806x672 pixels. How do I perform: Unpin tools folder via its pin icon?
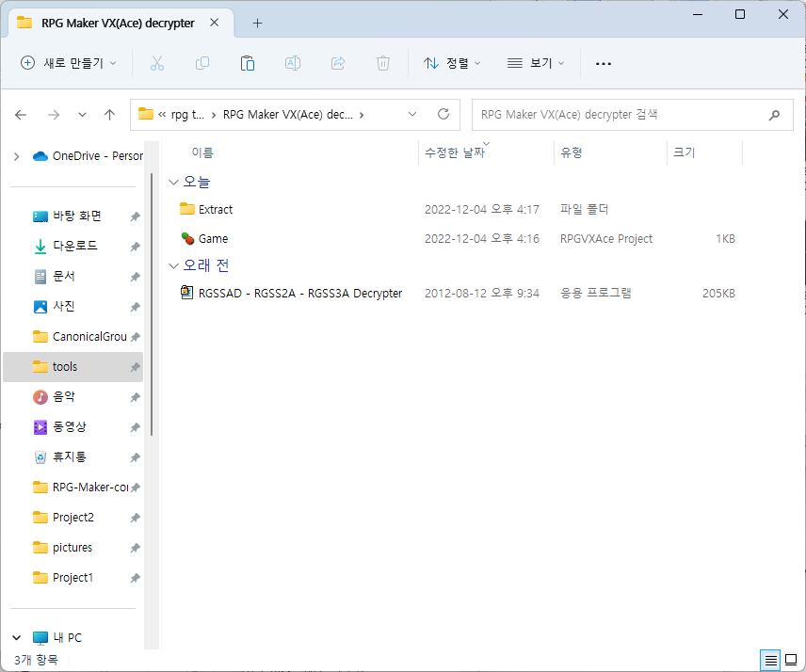[136, 367]
